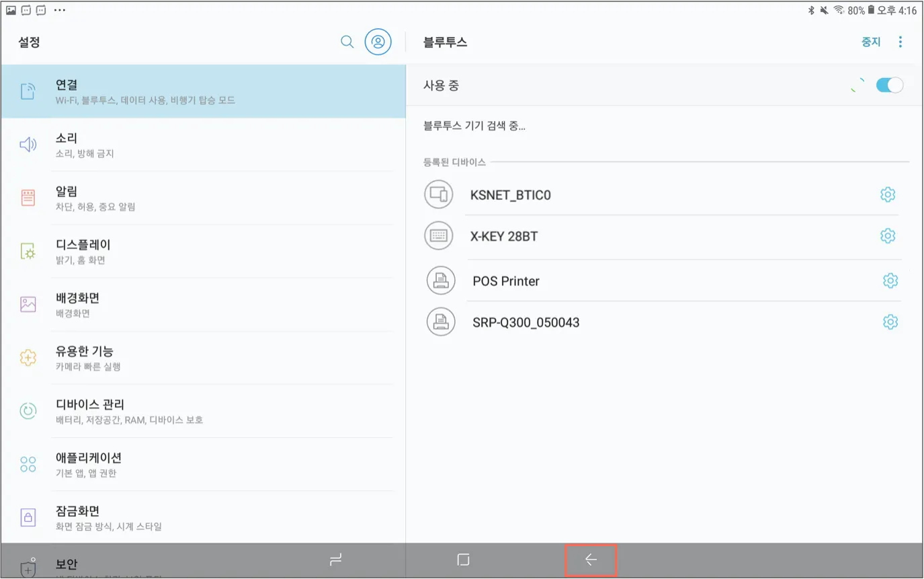This screenshot has height=579, width=924.
Task: Tap the 등록된 디바이스 section header
Action: tap(454, 162)
